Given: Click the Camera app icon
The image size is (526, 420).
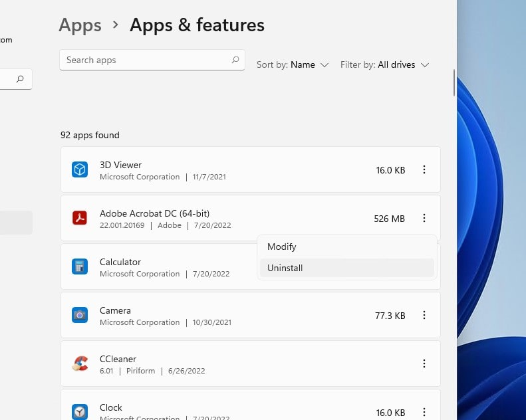Looking at the screenshot, I should click(80, 315).
